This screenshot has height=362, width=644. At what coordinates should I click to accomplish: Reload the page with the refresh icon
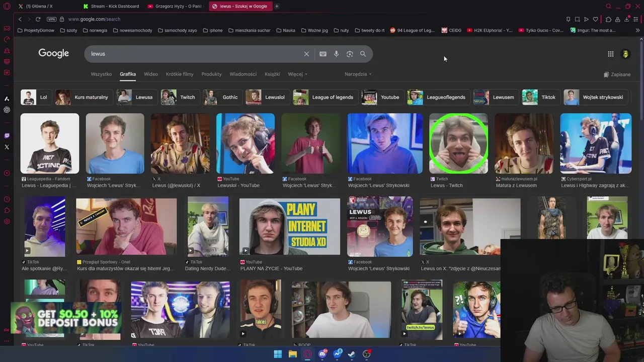[x=38, y=19]
